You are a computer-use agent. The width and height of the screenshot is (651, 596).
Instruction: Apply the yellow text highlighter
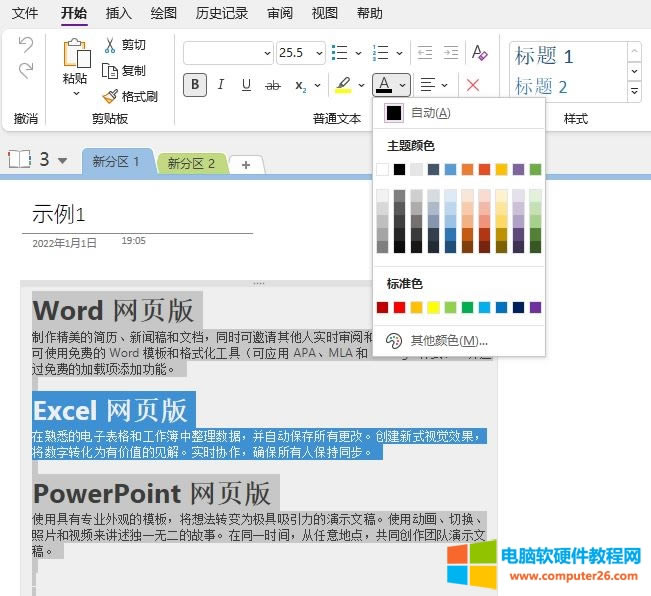click(x=343, y=86)
